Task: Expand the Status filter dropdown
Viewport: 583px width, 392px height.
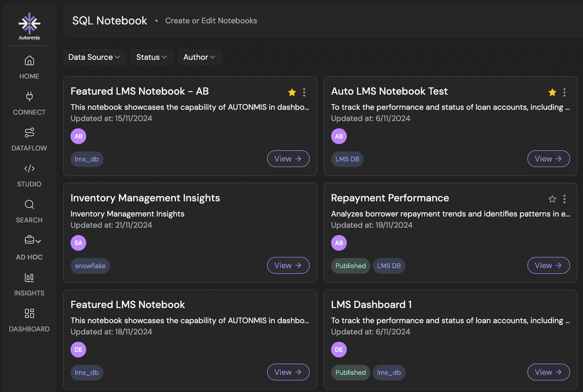Action: tap(152, 57)
